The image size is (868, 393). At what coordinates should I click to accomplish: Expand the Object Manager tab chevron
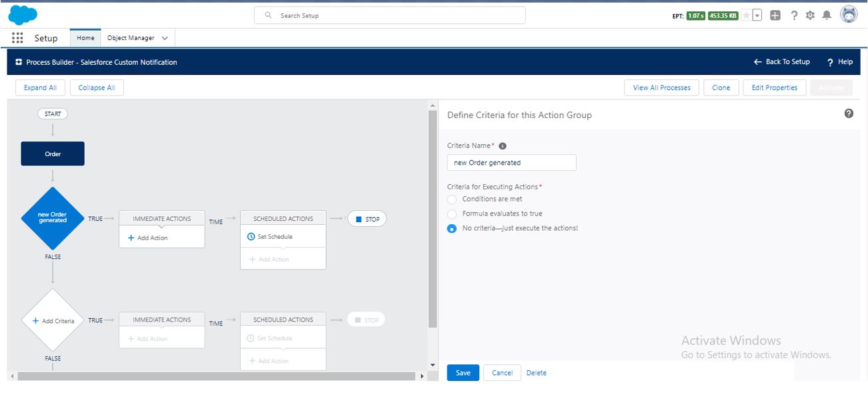click(165, 38)
